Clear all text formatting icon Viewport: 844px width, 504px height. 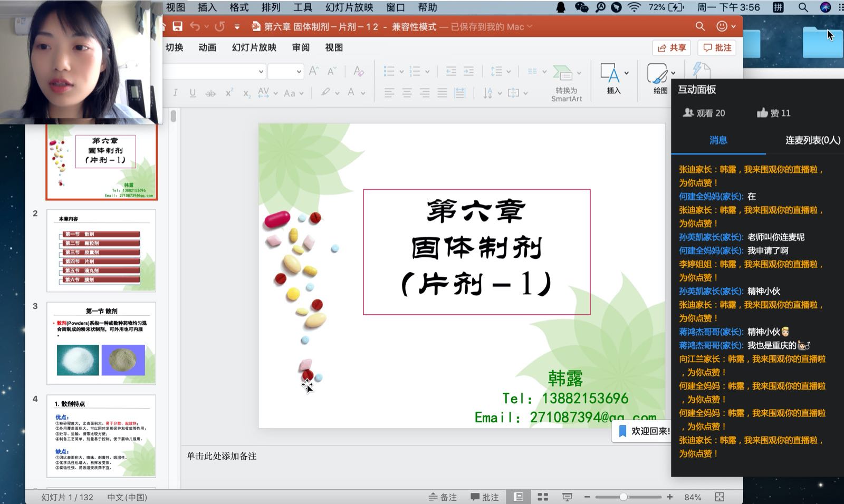click(x=359, y=71)
